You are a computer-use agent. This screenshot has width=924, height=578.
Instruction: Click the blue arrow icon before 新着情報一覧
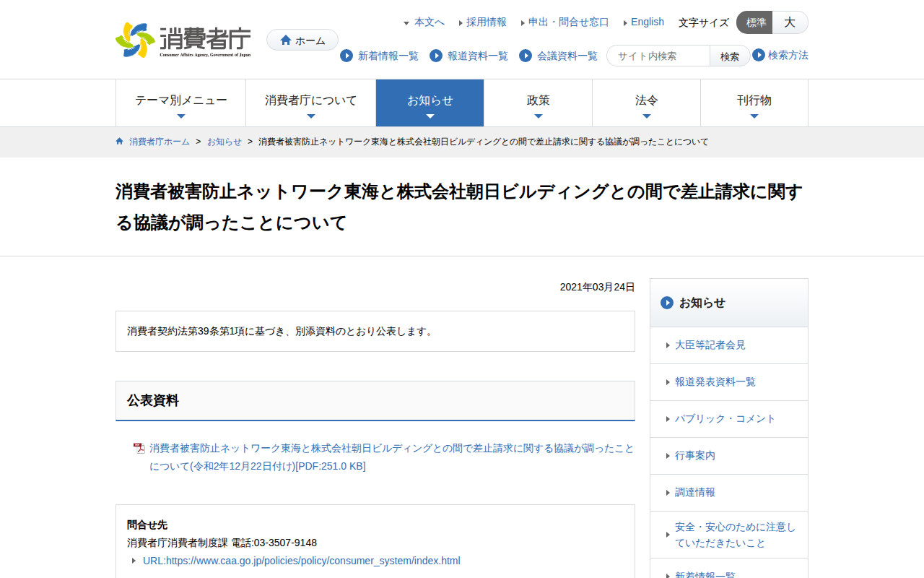click(x=347, y=56)
